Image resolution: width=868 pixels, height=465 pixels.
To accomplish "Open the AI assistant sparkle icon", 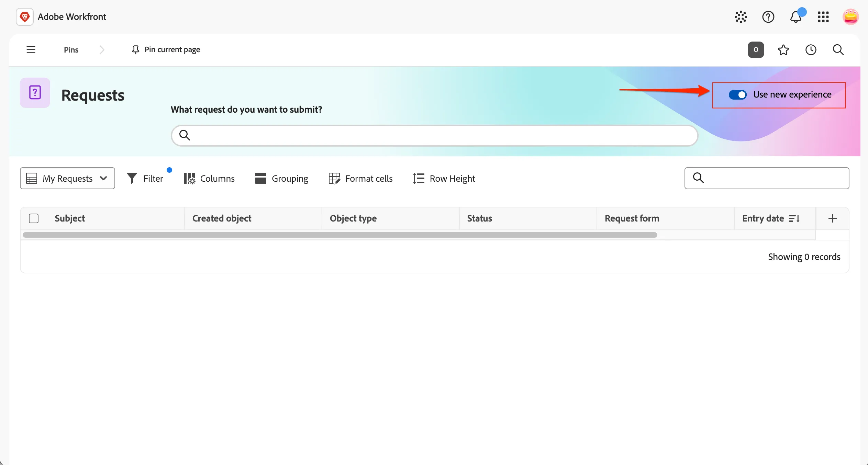I will (x=741, y=17).
